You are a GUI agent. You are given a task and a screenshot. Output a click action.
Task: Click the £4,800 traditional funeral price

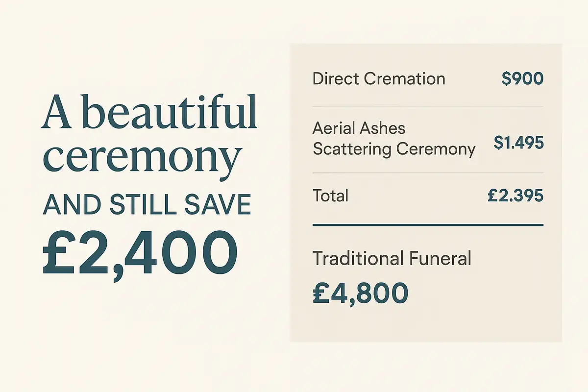coord(360,294)
